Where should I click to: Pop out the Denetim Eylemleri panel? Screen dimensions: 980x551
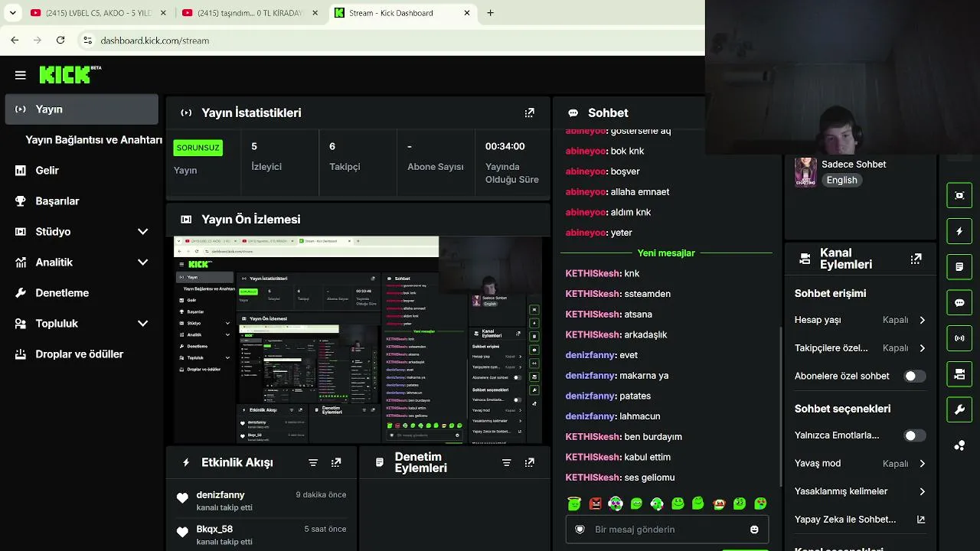point(529,463)
